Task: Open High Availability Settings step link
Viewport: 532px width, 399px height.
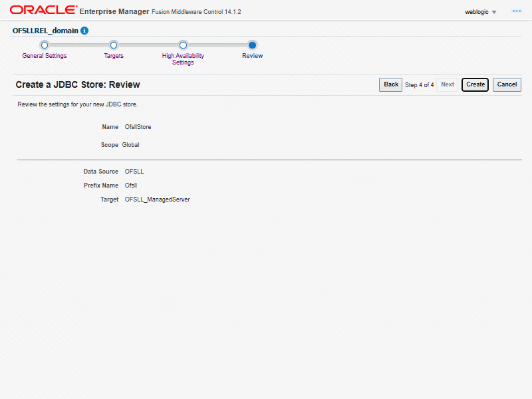Action: click(183, 59)
